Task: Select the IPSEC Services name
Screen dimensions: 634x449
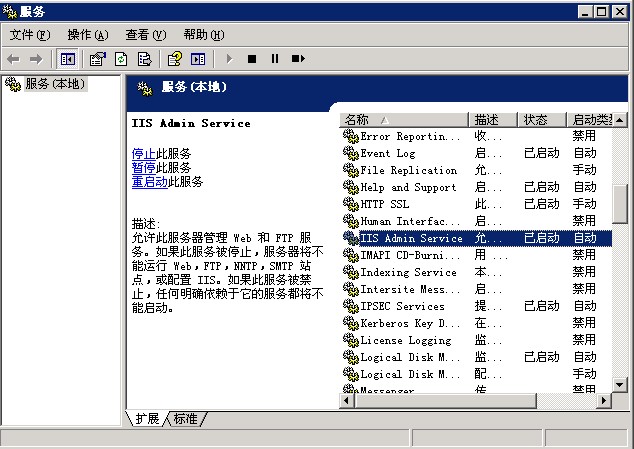Action: click(402, 306)
